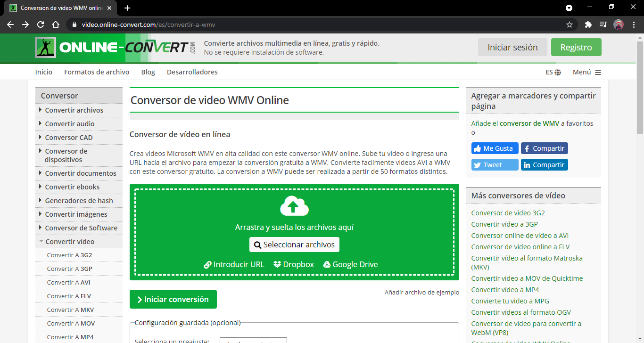
Task: Expand Convertir ebooks in sidebar
Action: coord(79,187)
